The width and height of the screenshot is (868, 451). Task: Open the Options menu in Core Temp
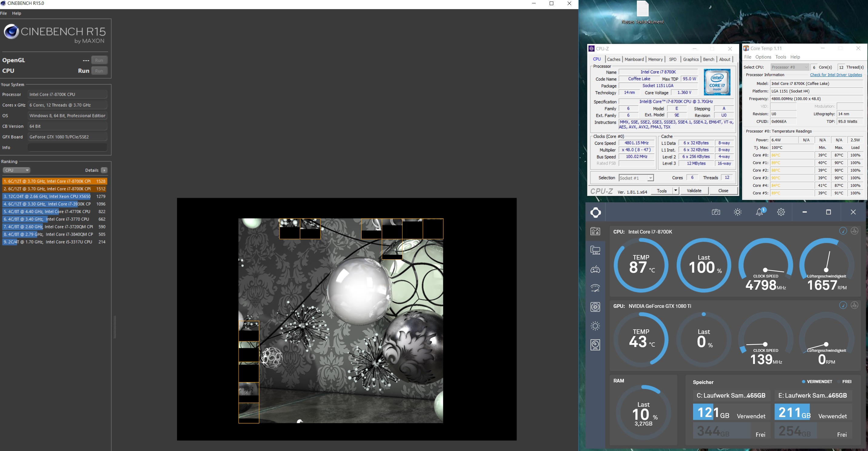coord(763,57)
